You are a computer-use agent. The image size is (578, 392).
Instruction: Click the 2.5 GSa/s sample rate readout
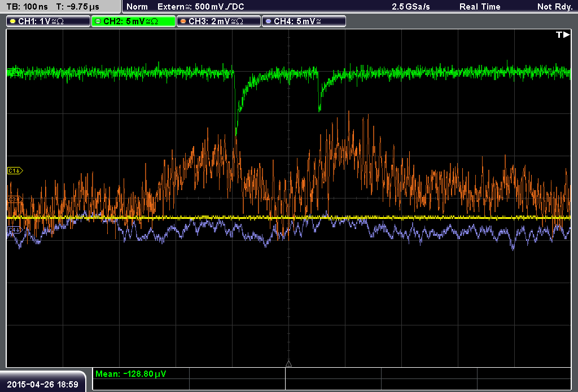[411, 7]
